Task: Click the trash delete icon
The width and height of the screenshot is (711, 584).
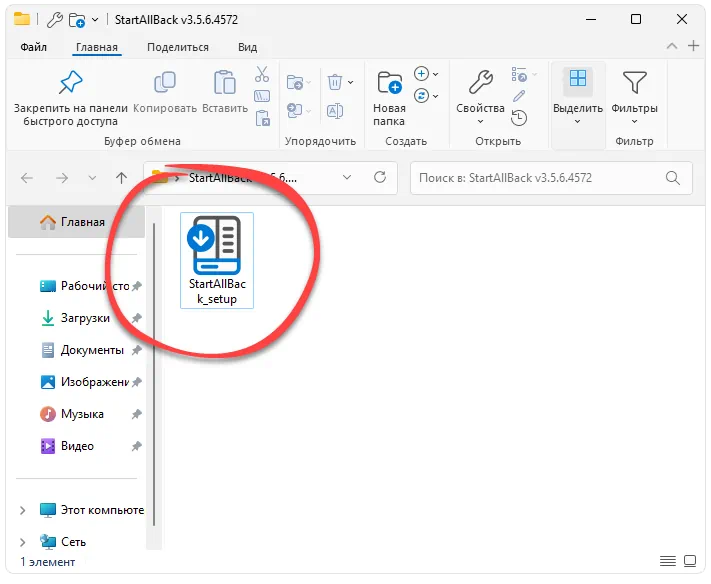Action: (x=335, y=82)
